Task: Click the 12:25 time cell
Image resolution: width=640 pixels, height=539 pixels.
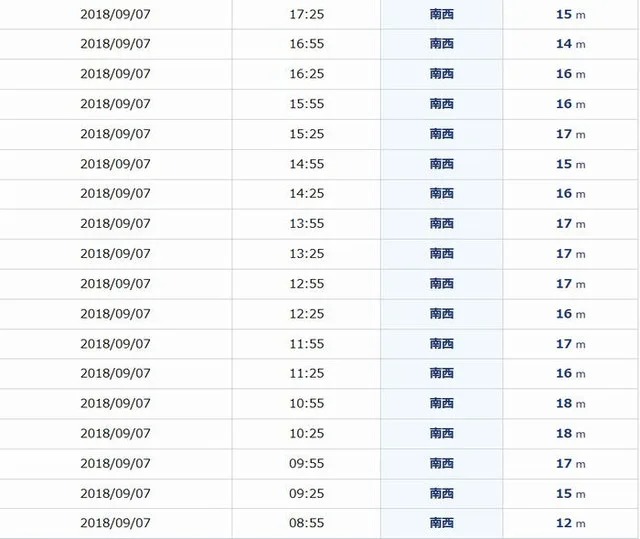Action: click(x=307, y=314)
